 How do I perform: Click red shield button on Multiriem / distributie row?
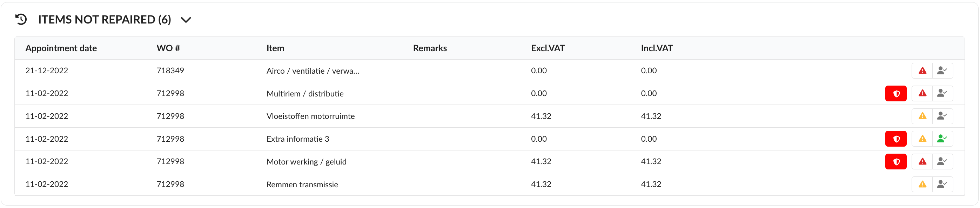pos(895,94)
